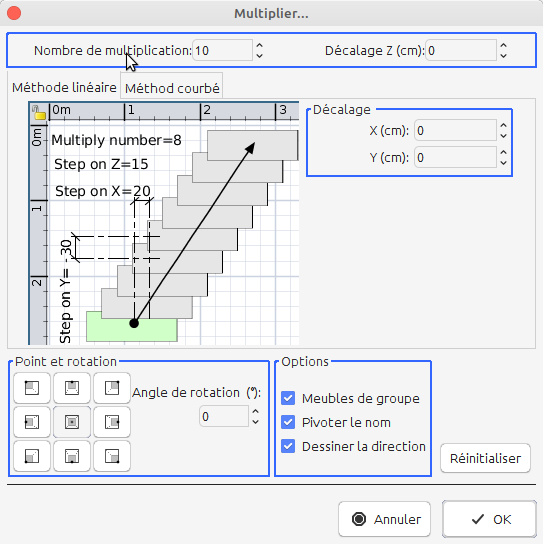Image resolution: width=543 pixels, height=544 pixels.
Task: Select top-center anchor point icon
Action: 72,388
